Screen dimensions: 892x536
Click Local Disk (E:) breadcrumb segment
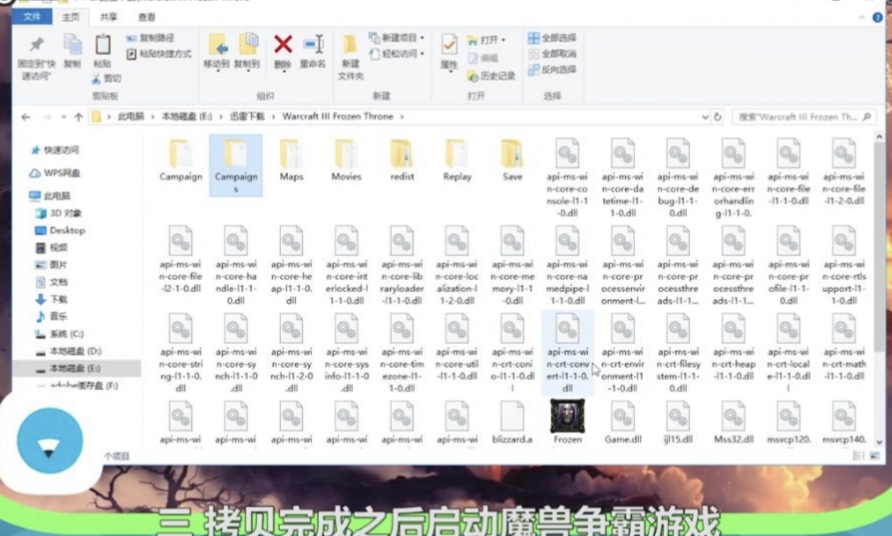[x=187, y=116]
